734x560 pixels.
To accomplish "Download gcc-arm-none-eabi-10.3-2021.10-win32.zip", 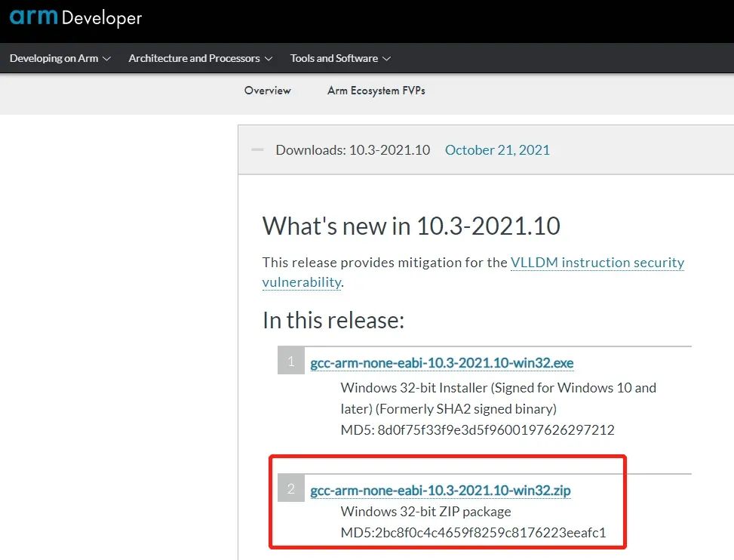I will pos(441,491).
